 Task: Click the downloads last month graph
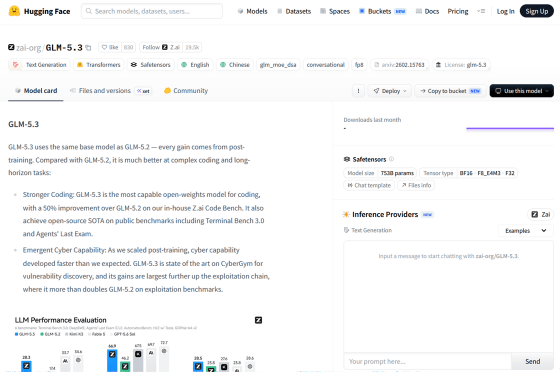coord(510,129)
